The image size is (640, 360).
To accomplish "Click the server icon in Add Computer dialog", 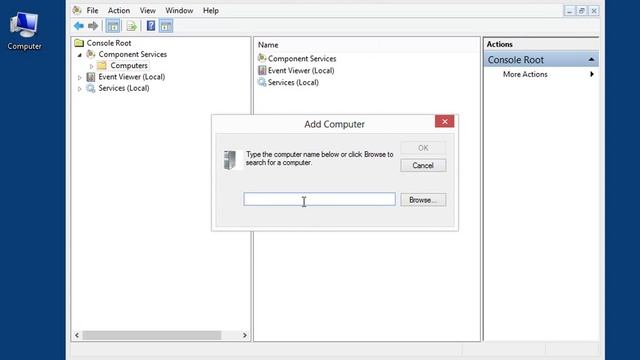I will [x=230, y=160].
